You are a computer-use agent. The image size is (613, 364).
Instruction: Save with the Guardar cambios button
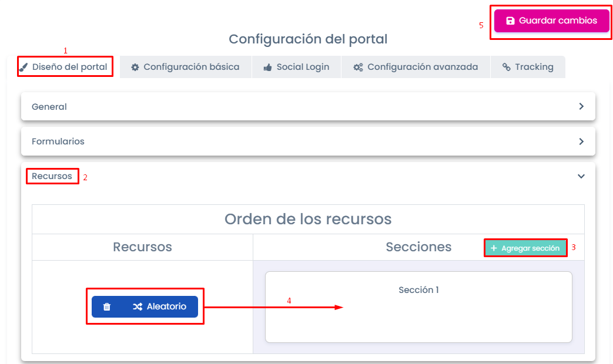(552, 21)
